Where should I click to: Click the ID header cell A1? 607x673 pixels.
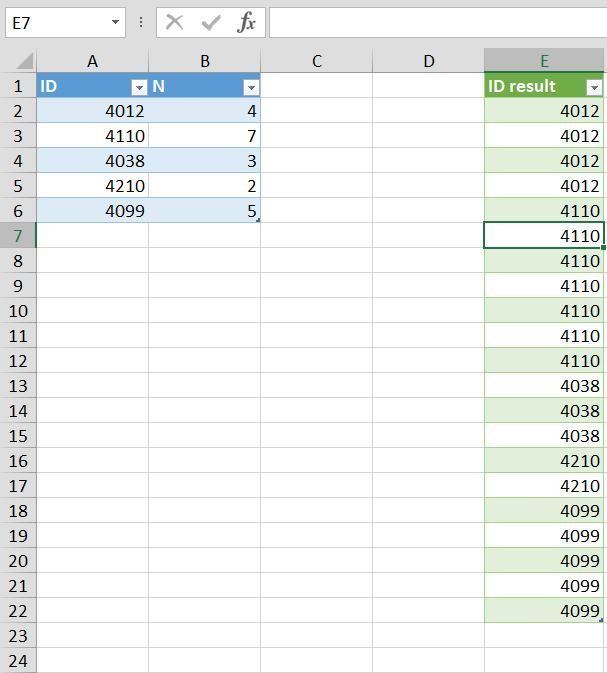pos(92,86)
